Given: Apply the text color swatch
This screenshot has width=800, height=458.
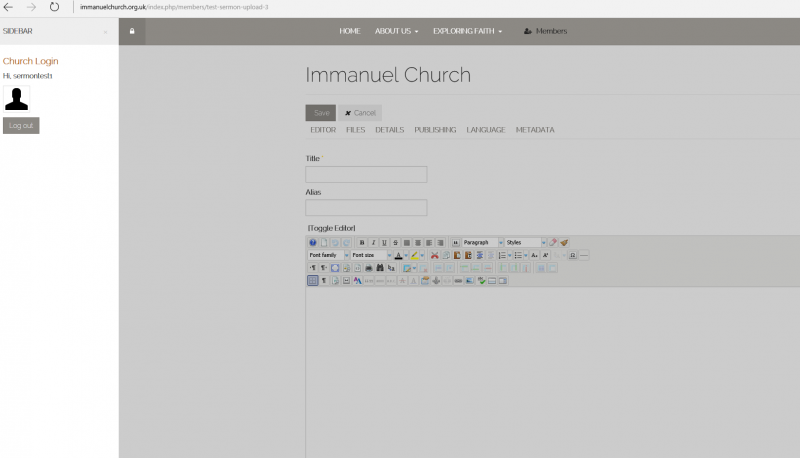Looking at the screenshot, I should coord(398,255).
